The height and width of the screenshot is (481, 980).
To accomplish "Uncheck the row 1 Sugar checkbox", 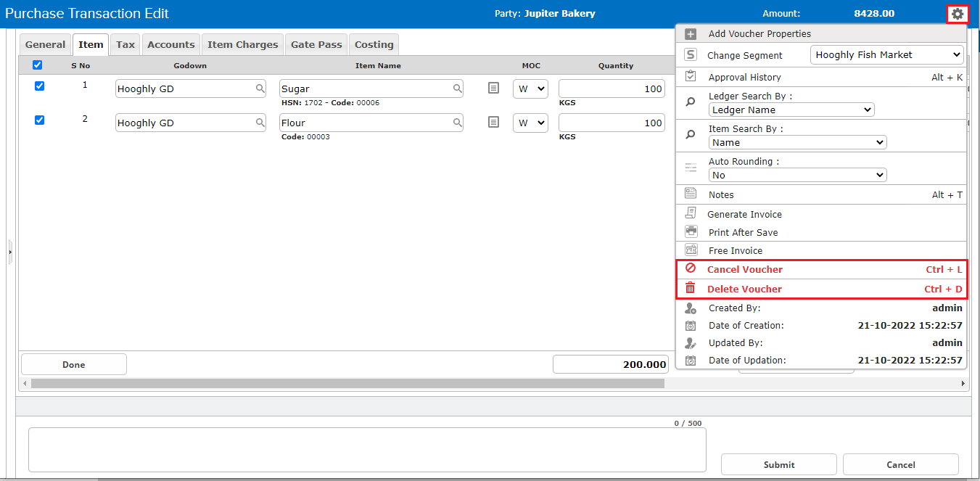I will [40, 86].
